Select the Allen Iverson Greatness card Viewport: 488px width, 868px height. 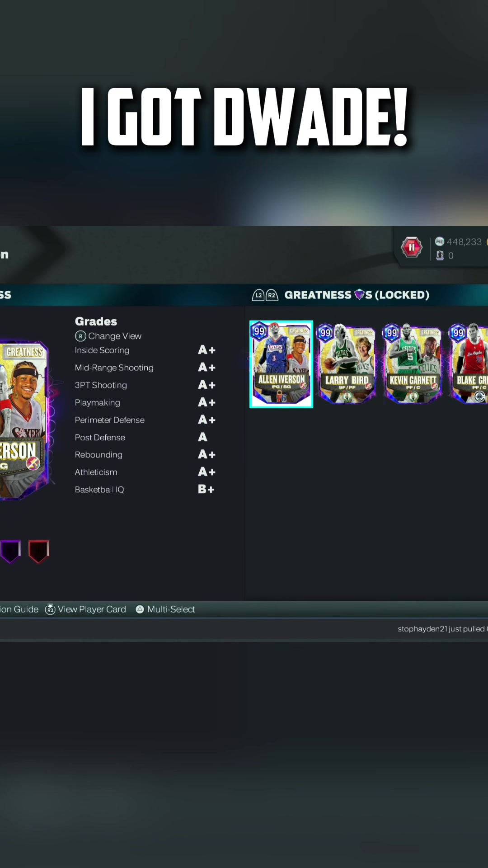click(281, 364)
